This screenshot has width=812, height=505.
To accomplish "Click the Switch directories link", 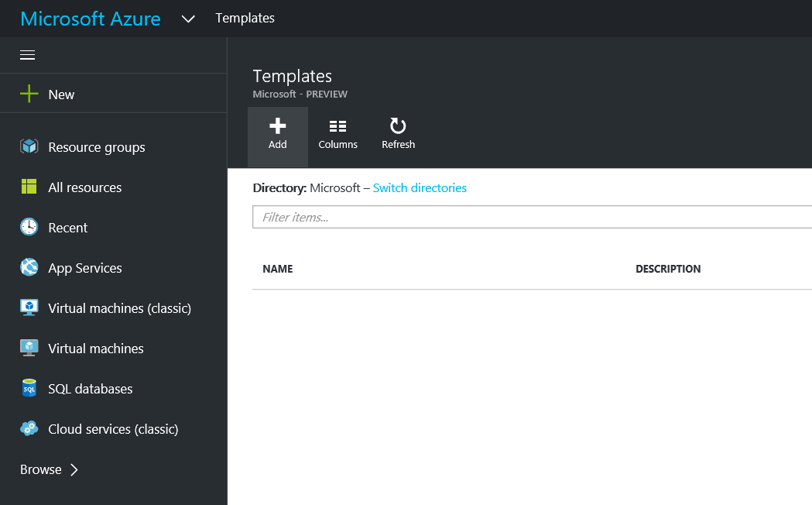I will [420, 188].
